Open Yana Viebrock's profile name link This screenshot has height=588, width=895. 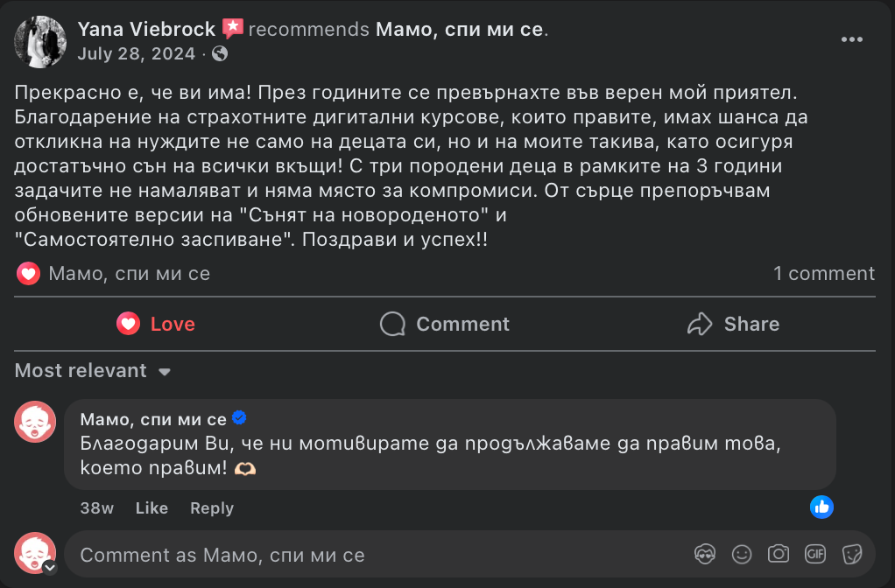tap(146, 29)
